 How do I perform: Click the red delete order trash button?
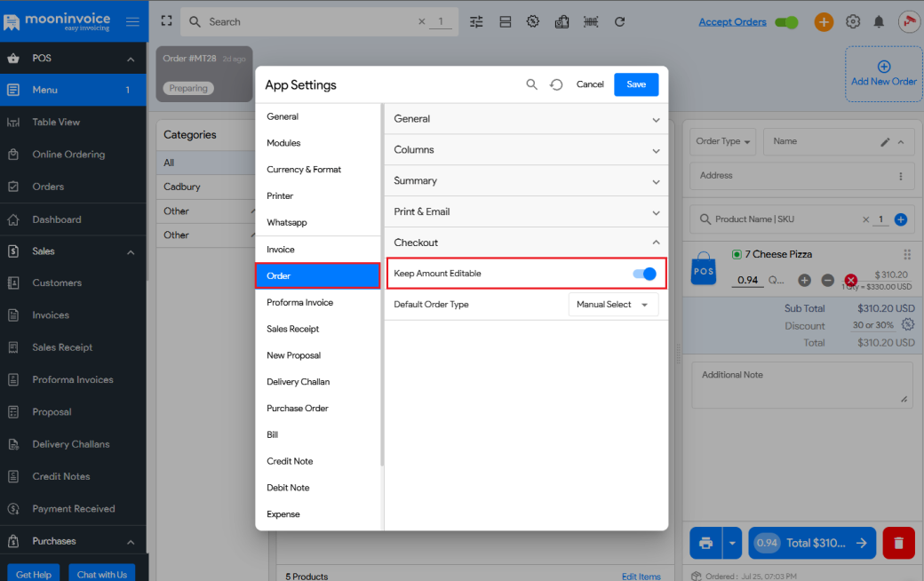tap(898, 543)
